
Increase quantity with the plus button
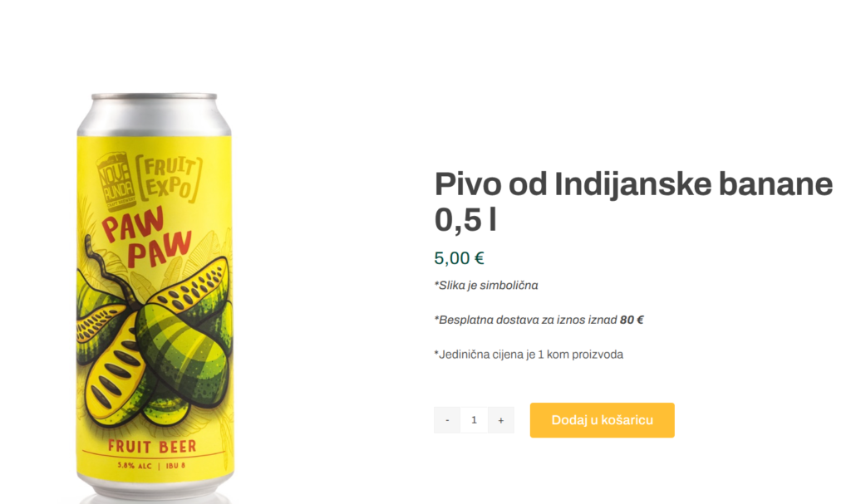(501, 420)
